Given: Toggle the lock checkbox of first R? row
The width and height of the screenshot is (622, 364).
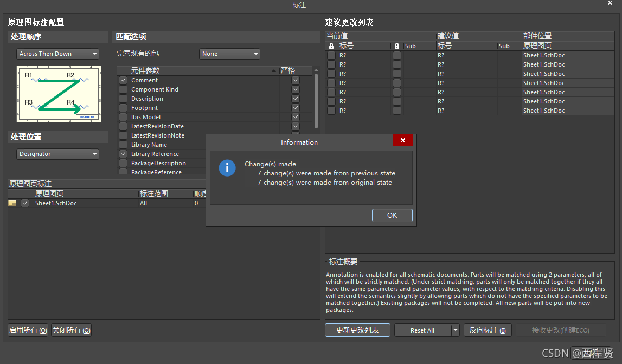Looking at the screenshot, I should (331, 55).
